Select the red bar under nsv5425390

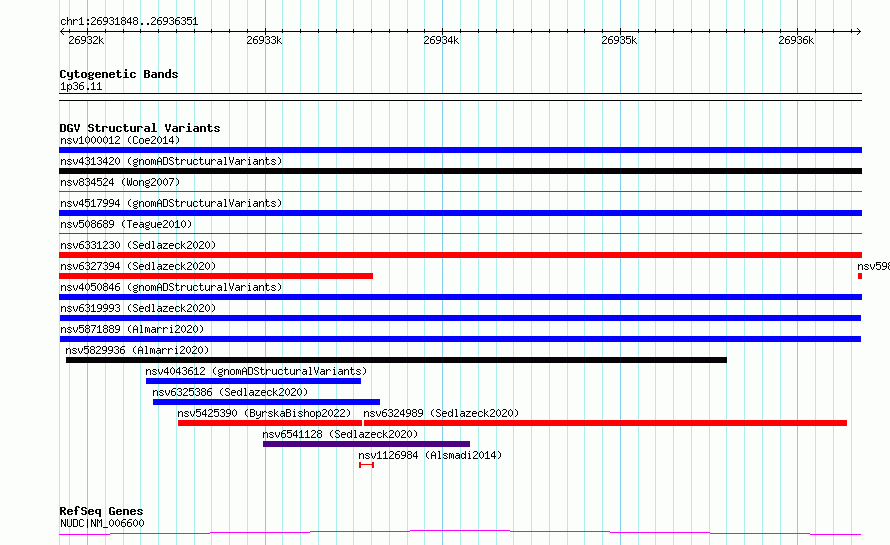click(270, 423)
